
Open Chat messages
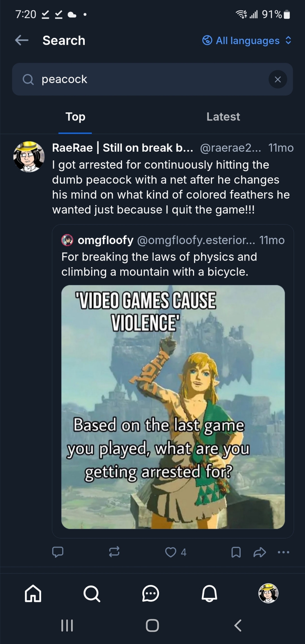[x=150, y=593]
